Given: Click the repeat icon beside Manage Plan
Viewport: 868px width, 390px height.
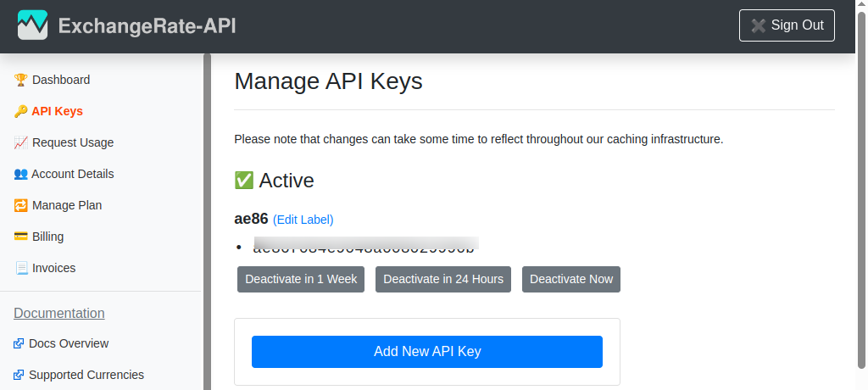Looking at the screenshot, I should [x=20, y=205].
